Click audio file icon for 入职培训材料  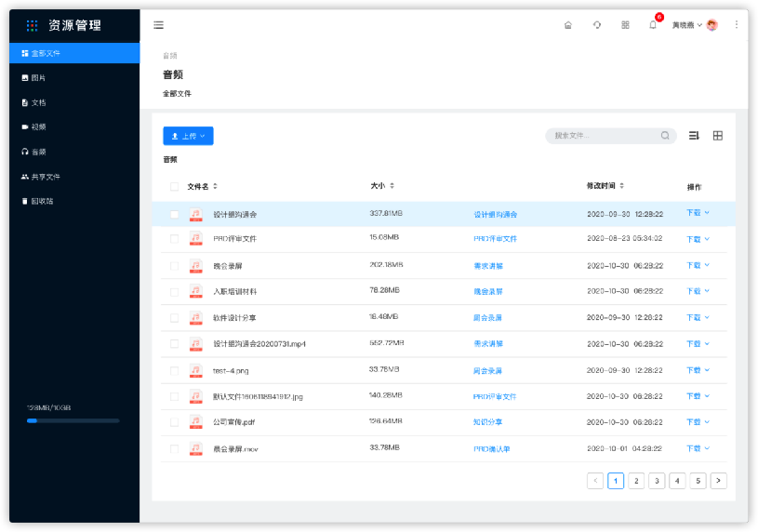(196, 291)
